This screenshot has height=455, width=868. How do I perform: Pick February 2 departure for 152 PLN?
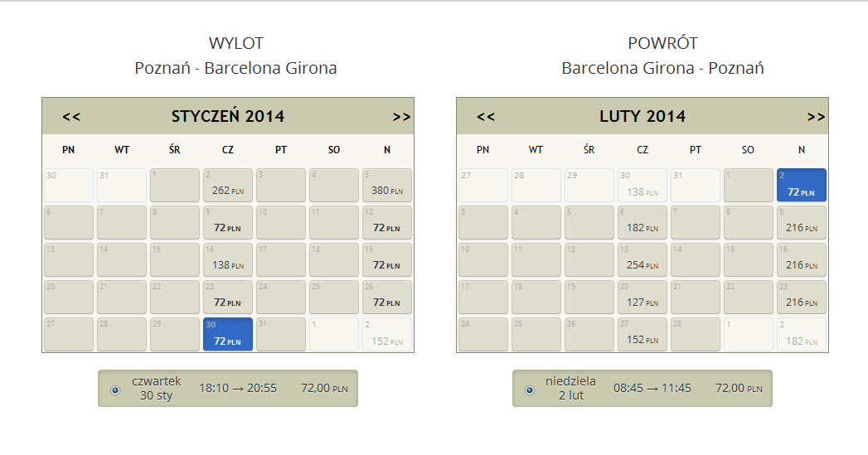pyautogui.click(x=387, y=334)
